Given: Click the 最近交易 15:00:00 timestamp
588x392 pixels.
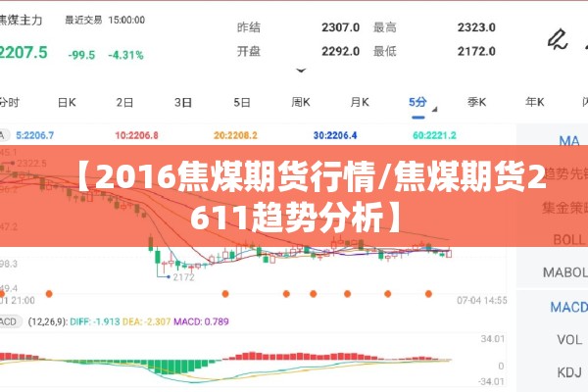Looking at the screenshot, I should point(105,20).
